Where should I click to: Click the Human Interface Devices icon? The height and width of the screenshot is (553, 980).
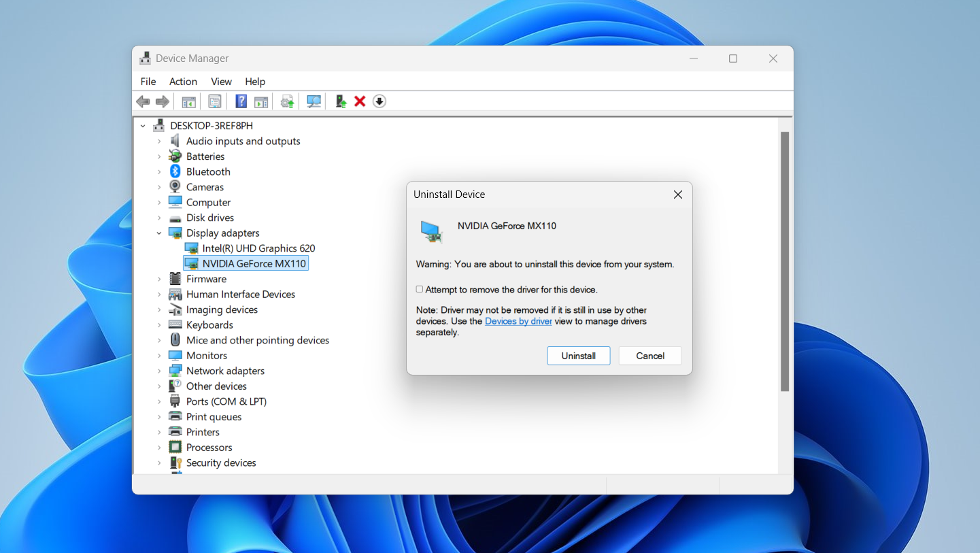coord(175,295)
